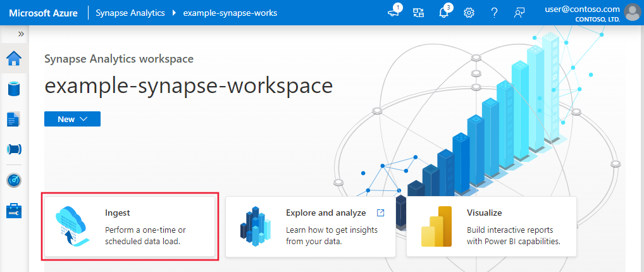
Task: Open the Monitor hub gauge icon
Action: point(14,180)
